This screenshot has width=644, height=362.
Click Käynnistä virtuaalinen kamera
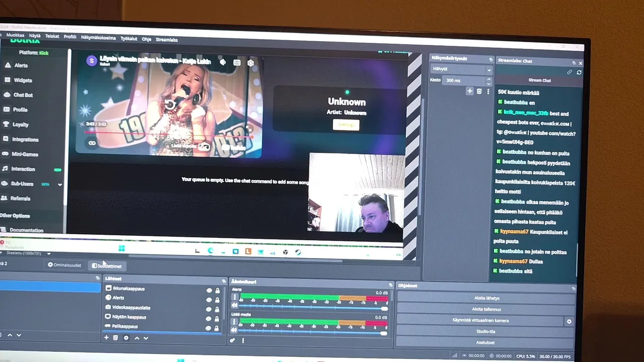click(480, 320)
